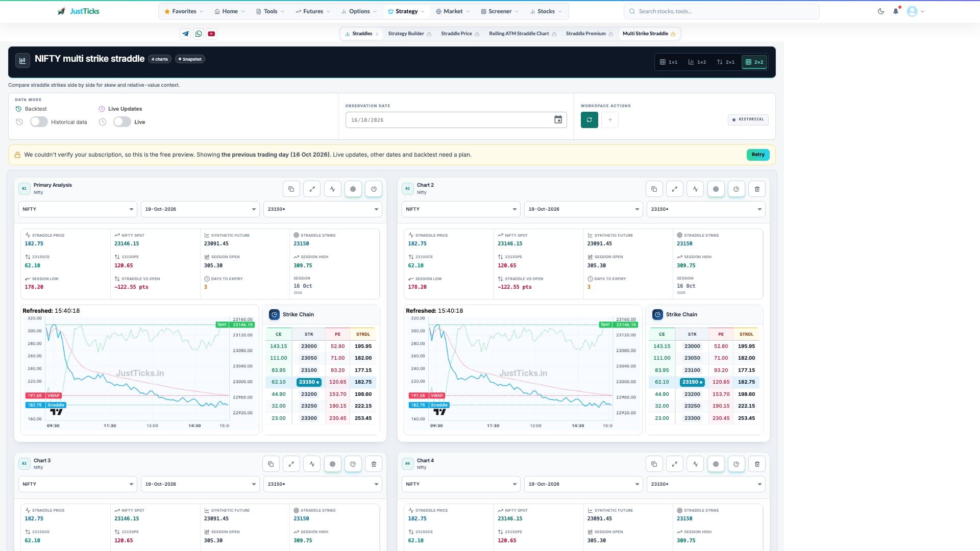This screenshot has width=980, height=551.
Task: Duplicate Chart 4 with copy icon
Action: click(x=654, y=464)
